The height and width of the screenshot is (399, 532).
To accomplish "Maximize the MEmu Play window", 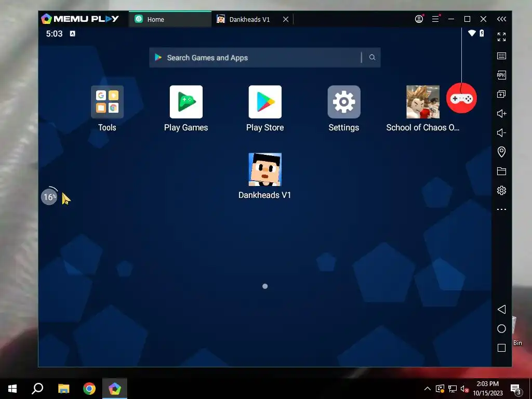I will pyautogui.click(x=467, y=19).
